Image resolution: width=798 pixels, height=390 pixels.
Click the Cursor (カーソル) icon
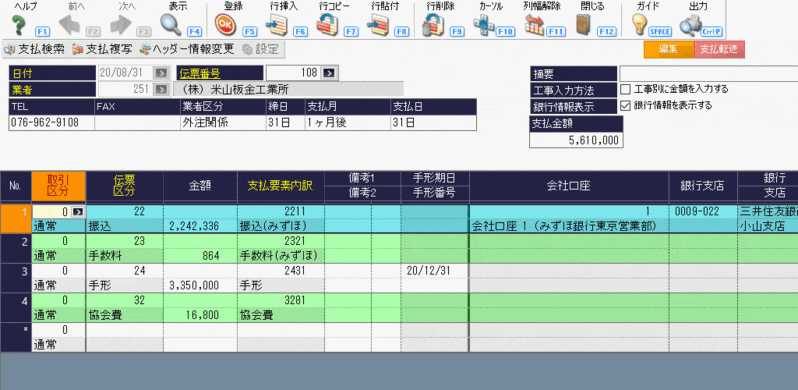click(x=483, y=24)
